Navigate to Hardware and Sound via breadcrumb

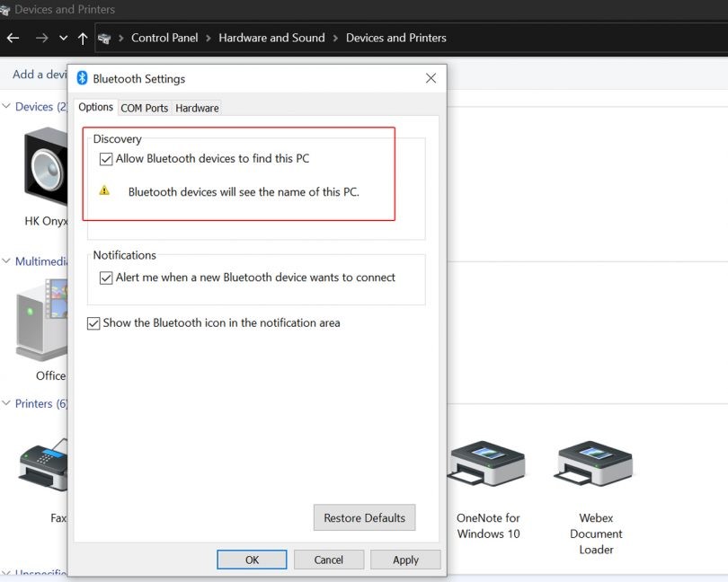tap(271, 38)
